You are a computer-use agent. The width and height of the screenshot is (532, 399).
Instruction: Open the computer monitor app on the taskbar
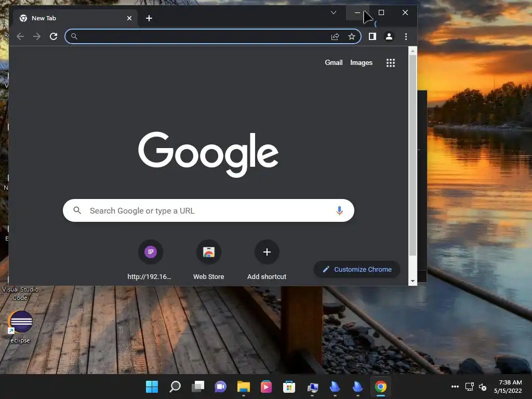point(312,387)
